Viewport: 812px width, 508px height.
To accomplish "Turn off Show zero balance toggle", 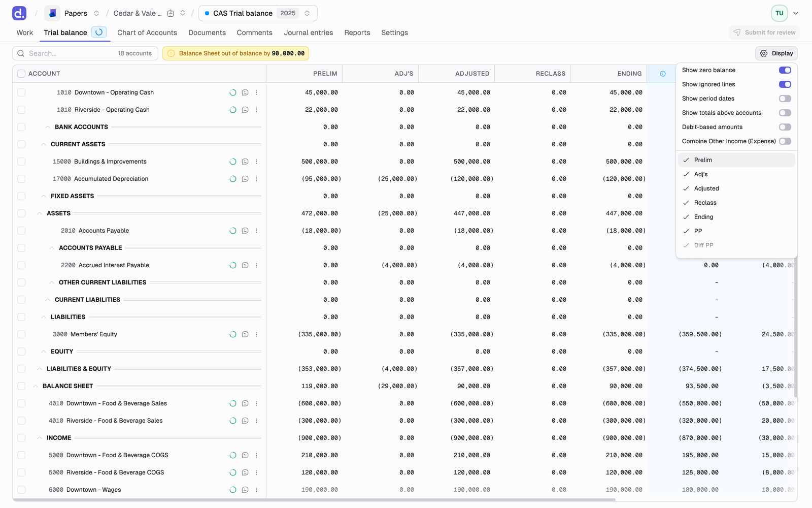I will click(785, 70).
